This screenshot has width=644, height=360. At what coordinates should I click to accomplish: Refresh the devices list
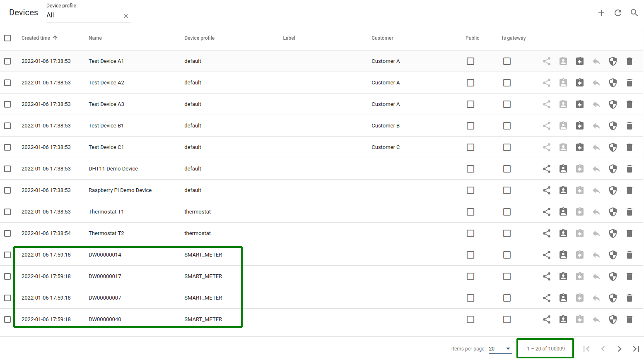[617, 13]
